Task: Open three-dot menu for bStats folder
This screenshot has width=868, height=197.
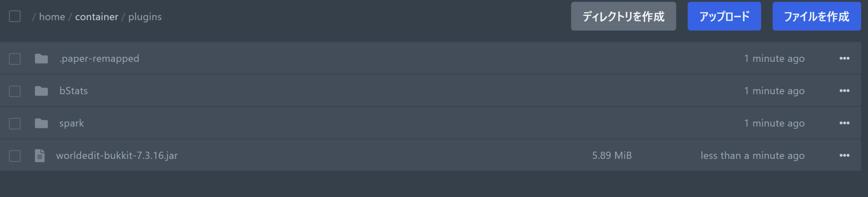Action: (x=844, y=91)
